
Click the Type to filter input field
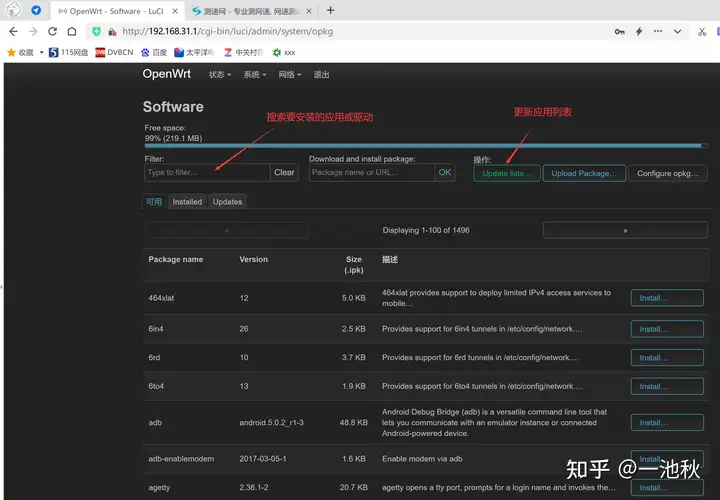[207, 172]
